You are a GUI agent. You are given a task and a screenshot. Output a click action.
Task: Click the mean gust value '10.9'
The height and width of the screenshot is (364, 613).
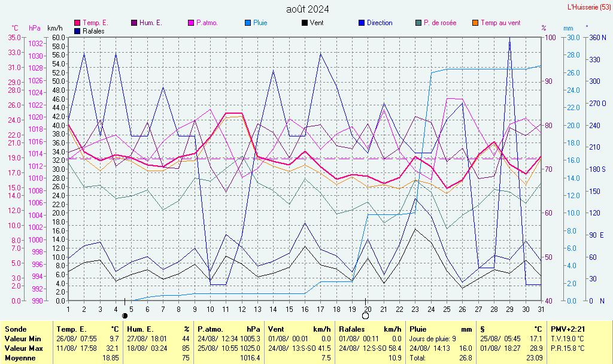(x=395, y=358)
